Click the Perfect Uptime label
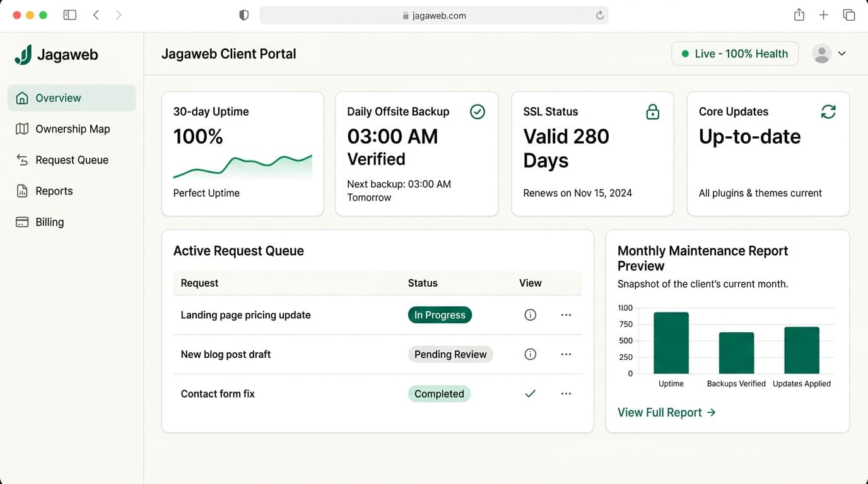The height and width of the screenshot is (484, 868). [x=206, y=193]
